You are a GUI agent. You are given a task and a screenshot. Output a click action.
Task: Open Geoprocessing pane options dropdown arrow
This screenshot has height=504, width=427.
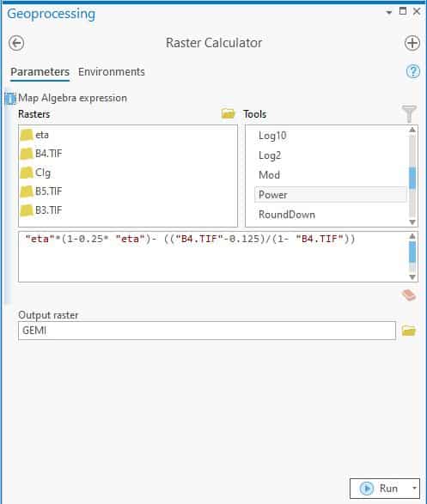(x=389, y=12)
